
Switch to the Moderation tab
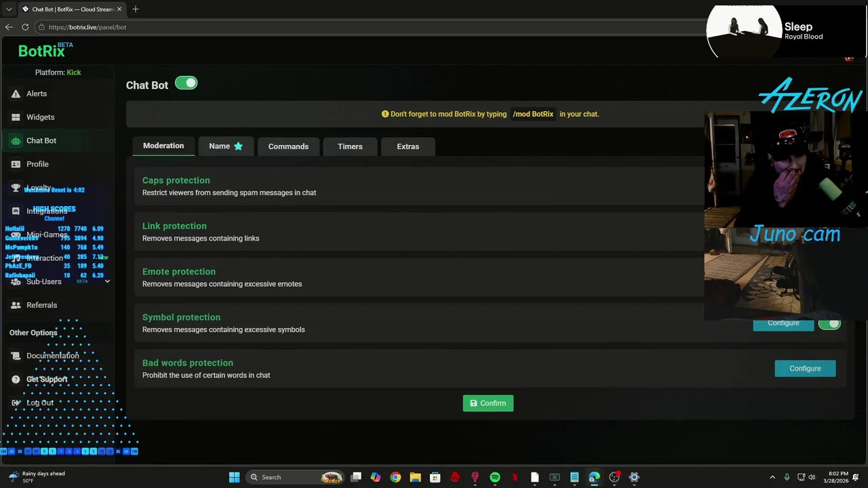click(163, 146)
